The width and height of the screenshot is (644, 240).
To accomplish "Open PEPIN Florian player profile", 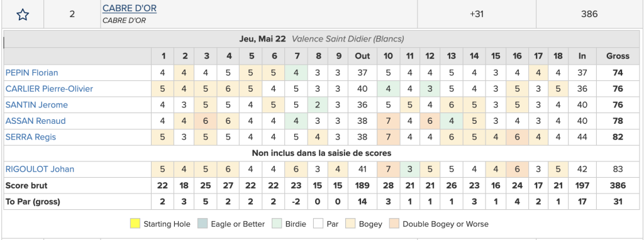I will point(31,73).
